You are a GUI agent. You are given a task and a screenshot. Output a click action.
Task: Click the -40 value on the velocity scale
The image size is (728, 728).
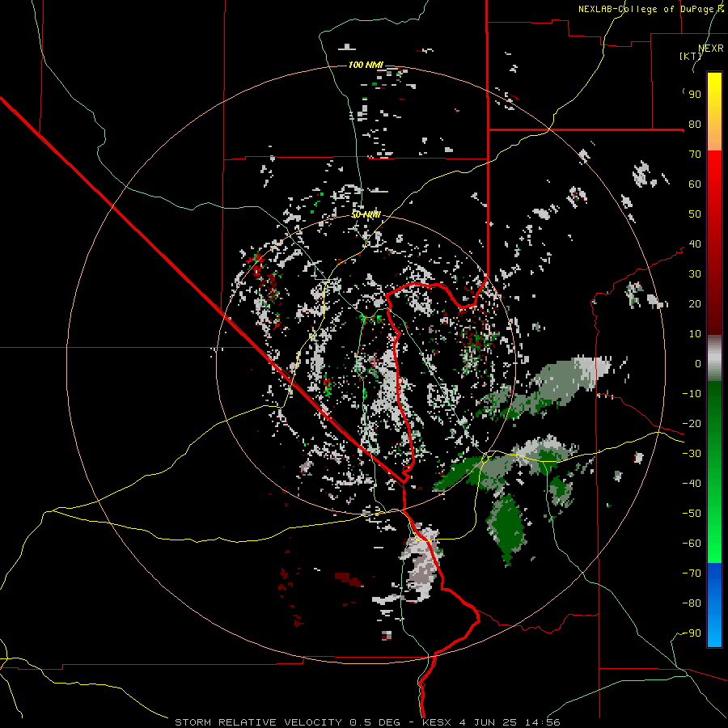pyautogui.click(x=692, y=484)
